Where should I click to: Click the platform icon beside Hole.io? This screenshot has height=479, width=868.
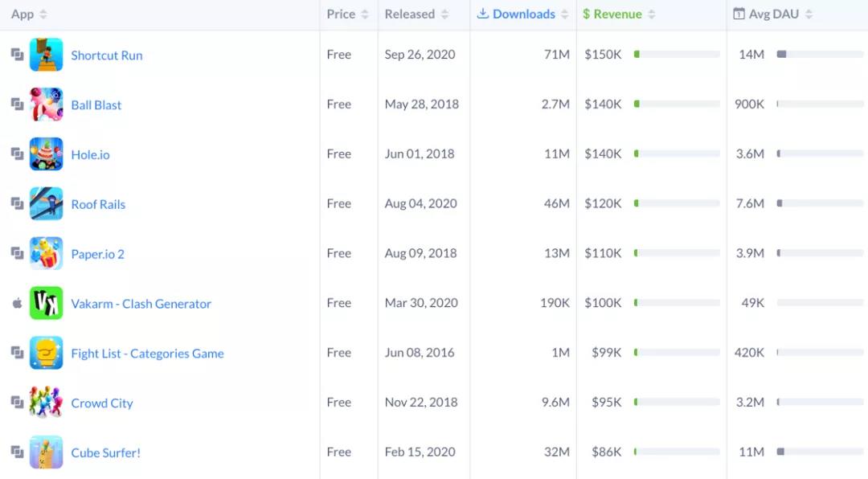click(17, 154)
